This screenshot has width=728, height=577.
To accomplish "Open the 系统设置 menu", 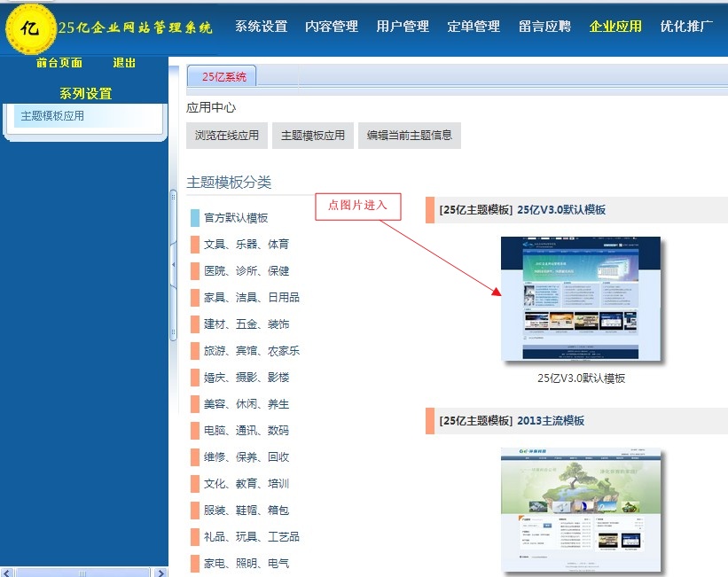I will pos(261,27).
